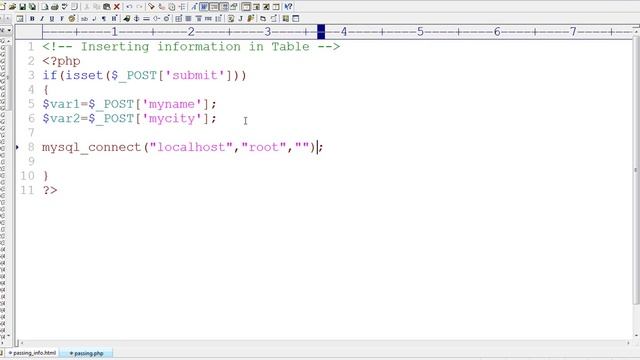This screenshot has height=360, width=640.
Task: Insert horizontal rule with the double-line icon
Action: [x=146, y=19]
